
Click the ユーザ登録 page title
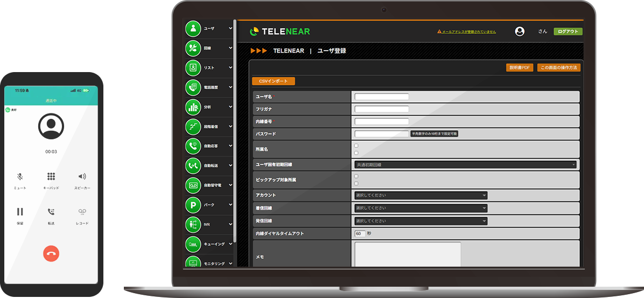pos(332,51)
